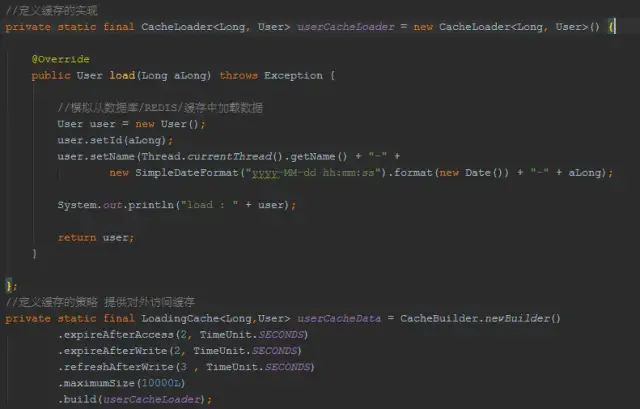This screenshot has height=409, width=640.
Task: Click the userCacheData variable name
Action: [x=339, y=318]
